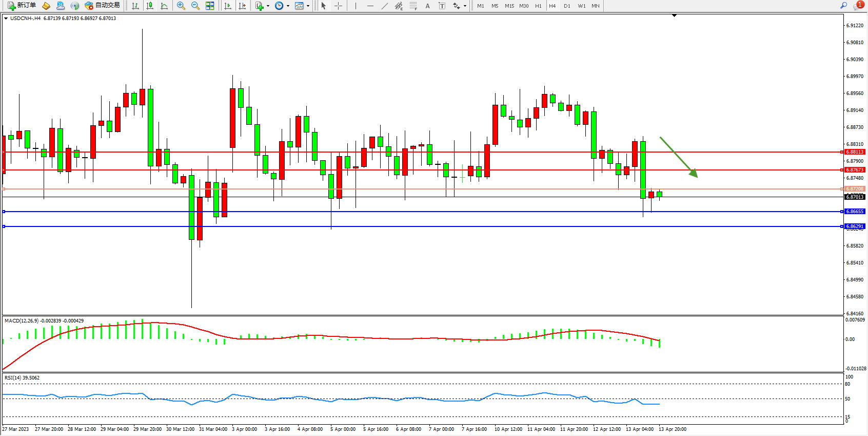The width and height of the screenshot is (868, 436).
Task: Click the 6.88113 red price level label
Action: [855, 152]
